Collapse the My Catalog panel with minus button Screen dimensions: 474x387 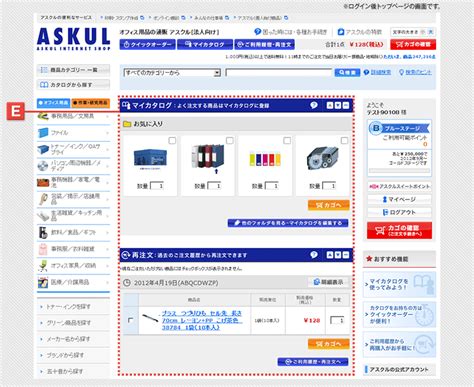pyautogui.click(x=346, y=105)
